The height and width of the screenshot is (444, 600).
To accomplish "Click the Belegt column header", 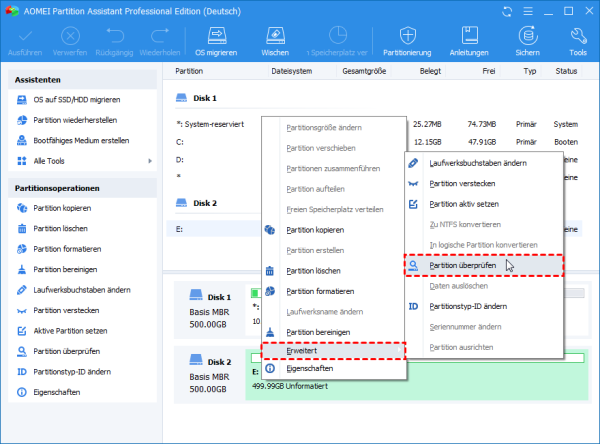I will click(430, 71).
